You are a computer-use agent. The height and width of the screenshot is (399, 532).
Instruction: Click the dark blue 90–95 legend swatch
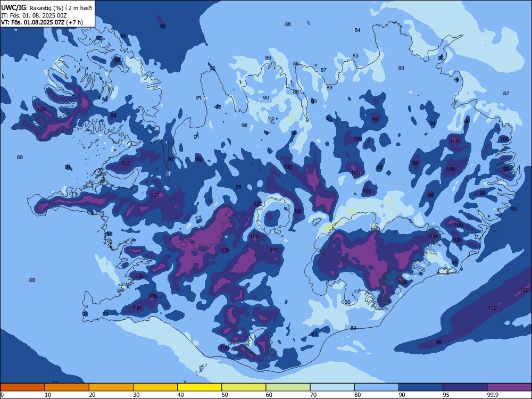pyautogui.click(x=421, y=387)
